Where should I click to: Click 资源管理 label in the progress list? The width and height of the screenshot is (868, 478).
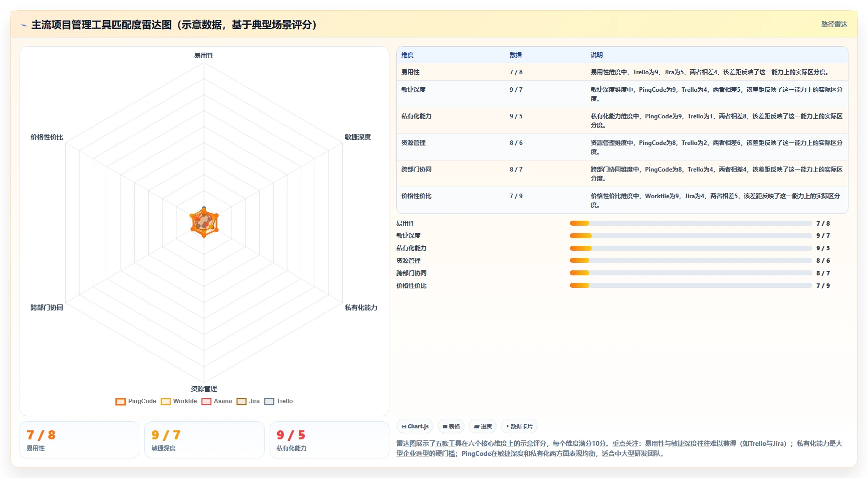pyautogui.click(x=408, y=261)
